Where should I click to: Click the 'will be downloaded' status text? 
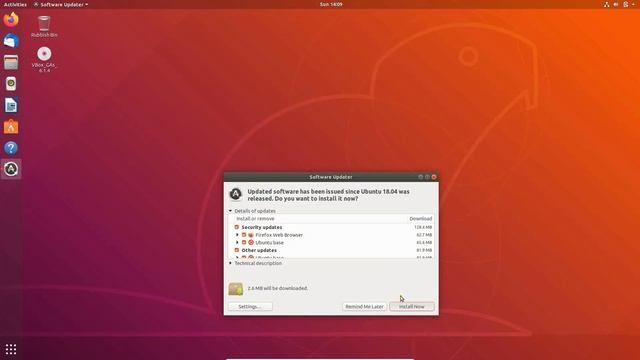tap(278, 289)
